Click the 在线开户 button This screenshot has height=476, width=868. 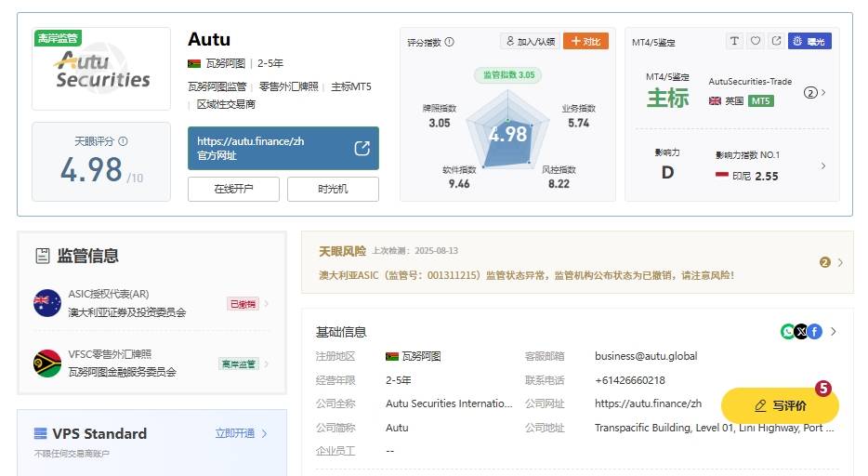[233, 189]
